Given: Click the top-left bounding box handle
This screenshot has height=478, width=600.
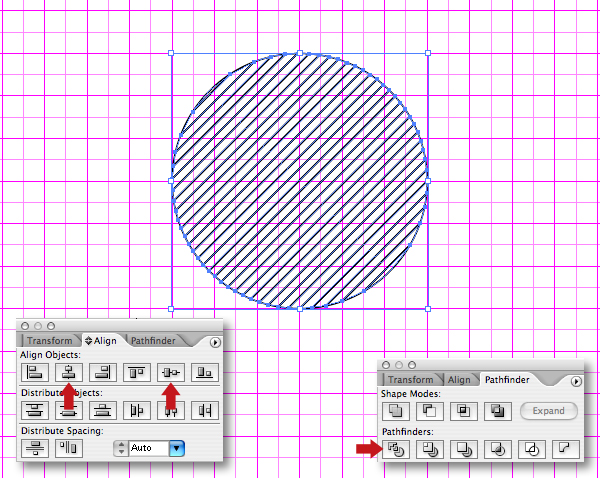Looking at the screenshot, I should click(x=171, y=53).
